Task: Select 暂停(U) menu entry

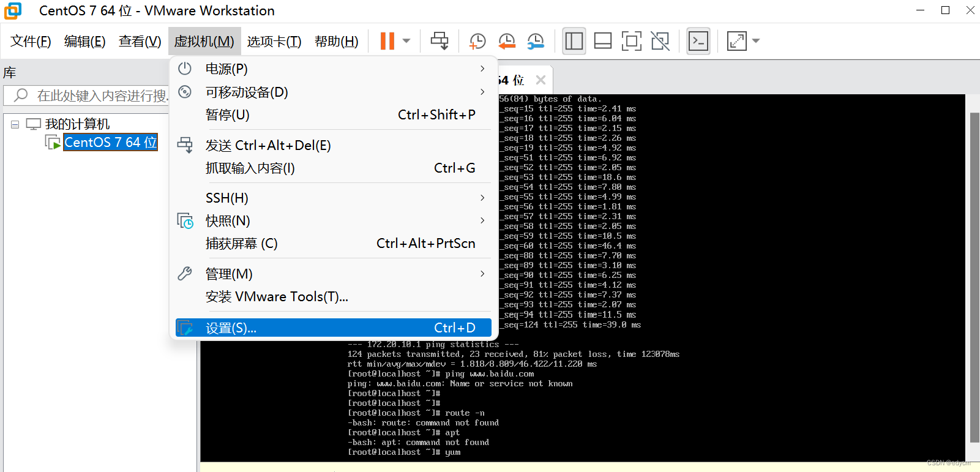Action: point(334,114)
